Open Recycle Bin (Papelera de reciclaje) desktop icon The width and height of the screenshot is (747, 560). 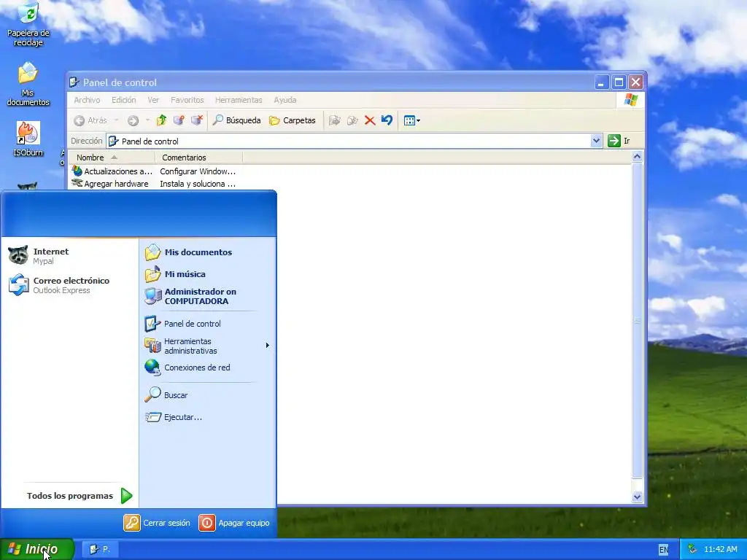click(28, 24)
